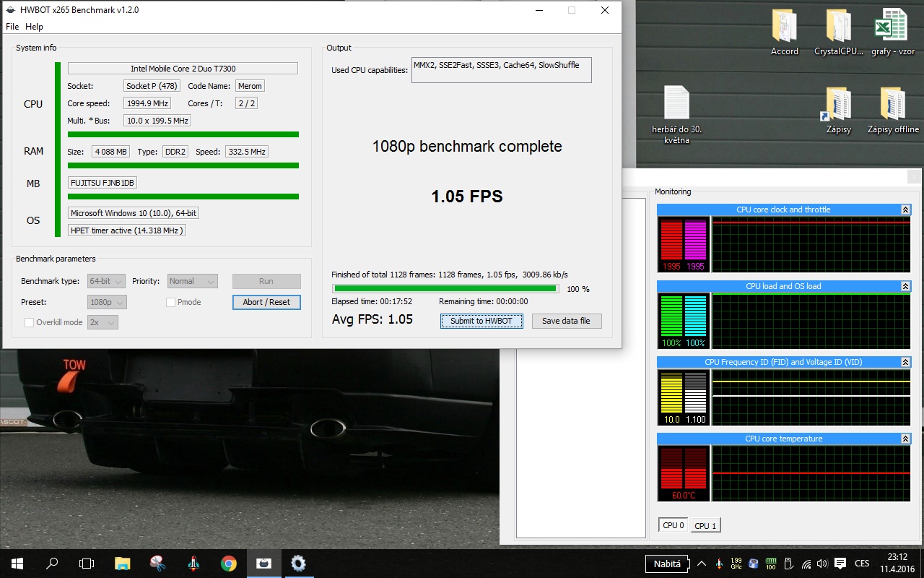Click the memory 100 tray icon
This screenshot has height=578, width=924.
click(771, 564)
